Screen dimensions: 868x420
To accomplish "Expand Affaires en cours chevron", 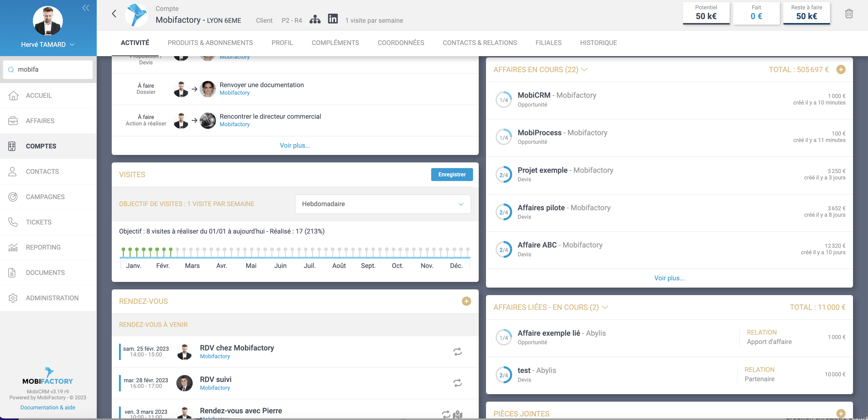I will tap(585, 70).
